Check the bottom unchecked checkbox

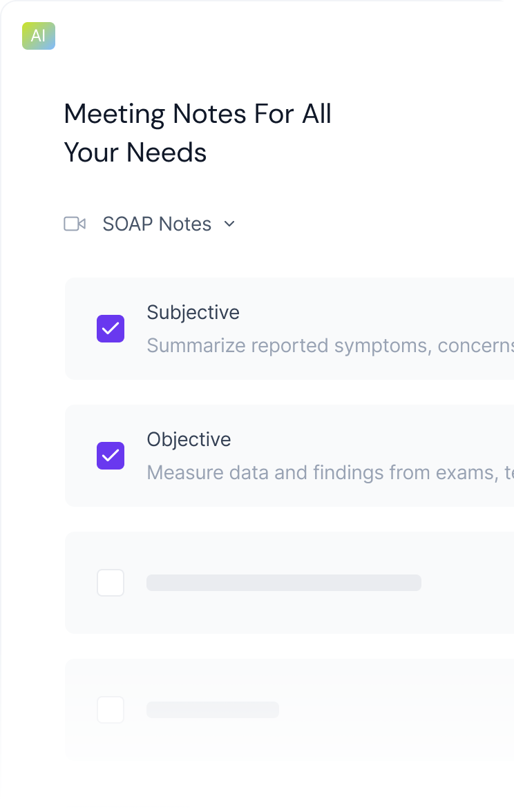click(110, 709)
